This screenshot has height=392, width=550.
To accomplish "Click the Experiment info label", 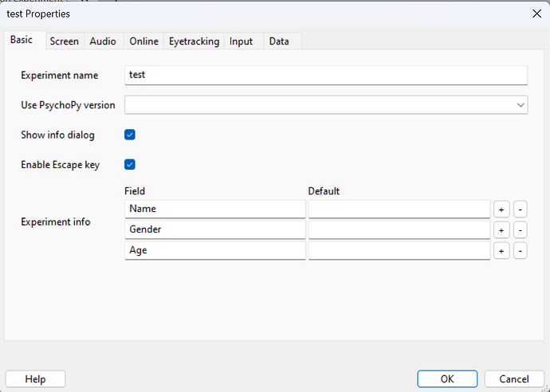I will click(x=56, y=222).
